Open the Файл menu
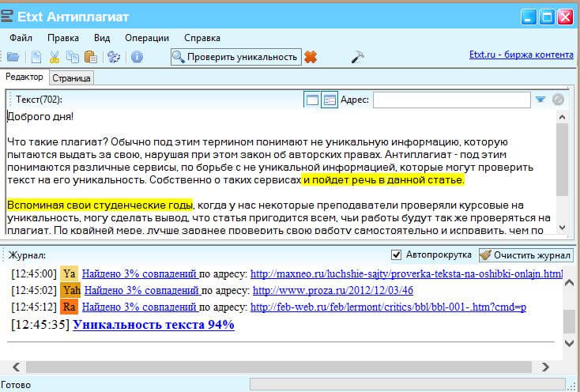 [x=21, y=37]
